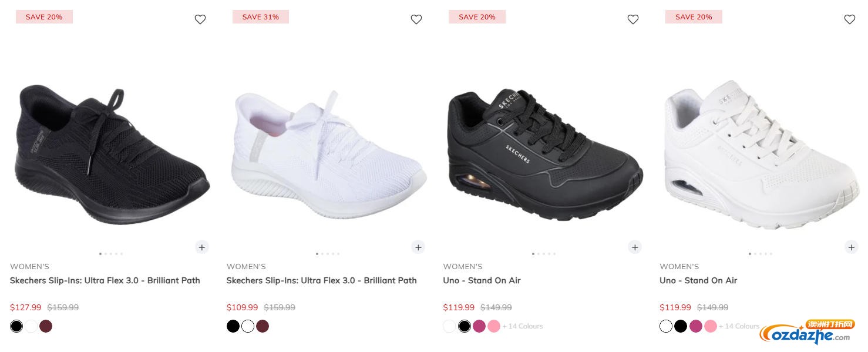Open the $127.99 Skechers Slip-Ins Ultra Flex title
The height and width of the screenshot is (352, 868).
[105, 280]
